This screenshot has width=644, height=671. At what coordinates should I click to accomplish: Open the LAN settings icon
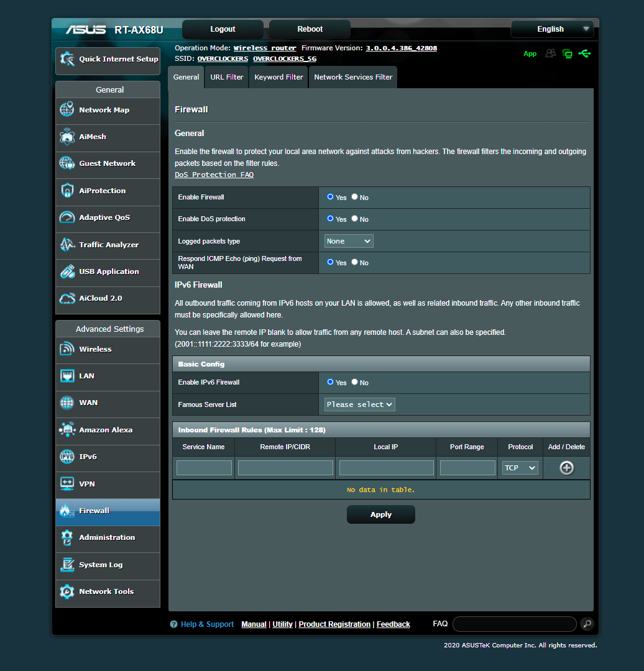point(67,376)
